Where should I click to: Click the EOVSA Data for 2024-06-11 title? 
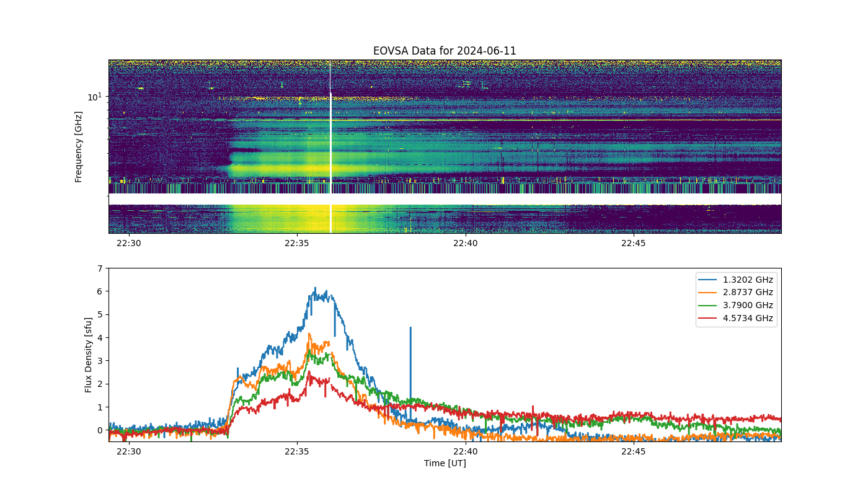pos(445,51)
